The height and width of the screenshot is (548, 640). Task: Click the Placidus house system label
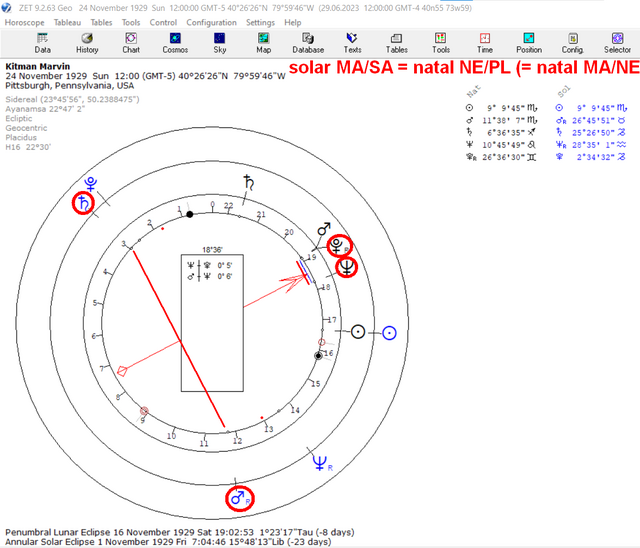pos(21,138)
